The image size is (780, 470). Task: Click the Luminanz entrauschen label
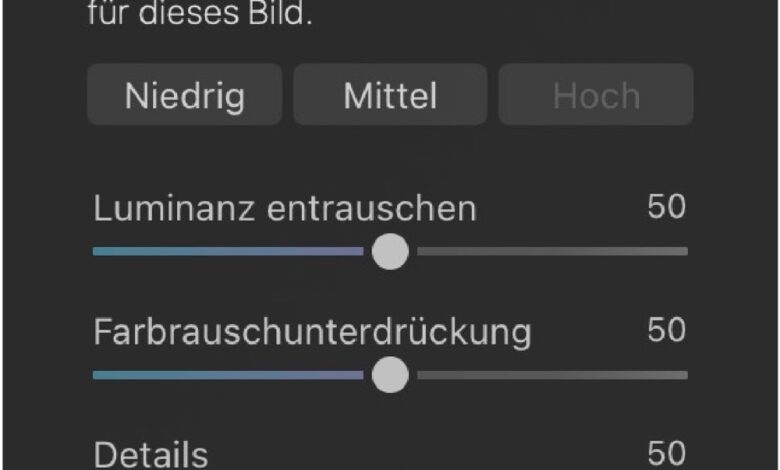pos(285,208)
